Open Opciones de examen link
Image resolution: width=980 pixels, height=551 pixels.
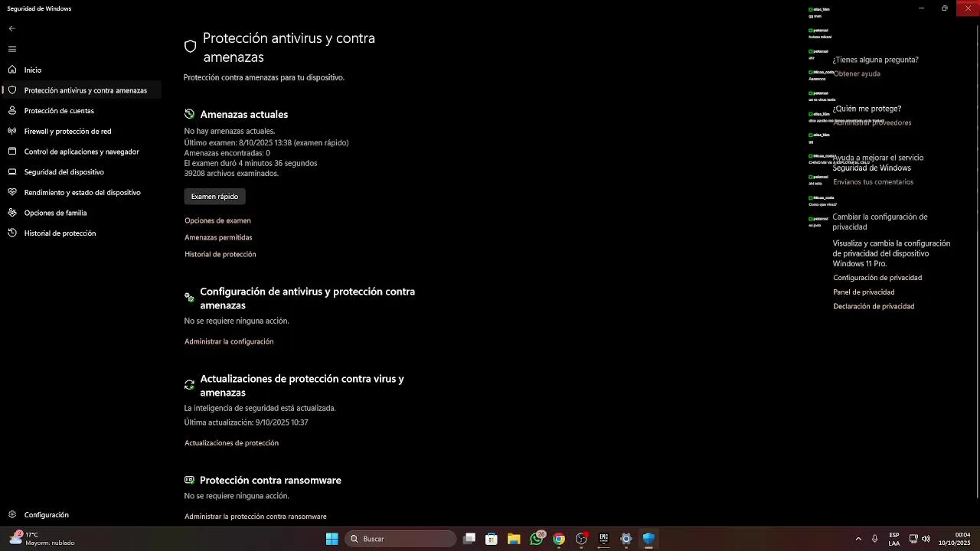[x=217, y=220]
